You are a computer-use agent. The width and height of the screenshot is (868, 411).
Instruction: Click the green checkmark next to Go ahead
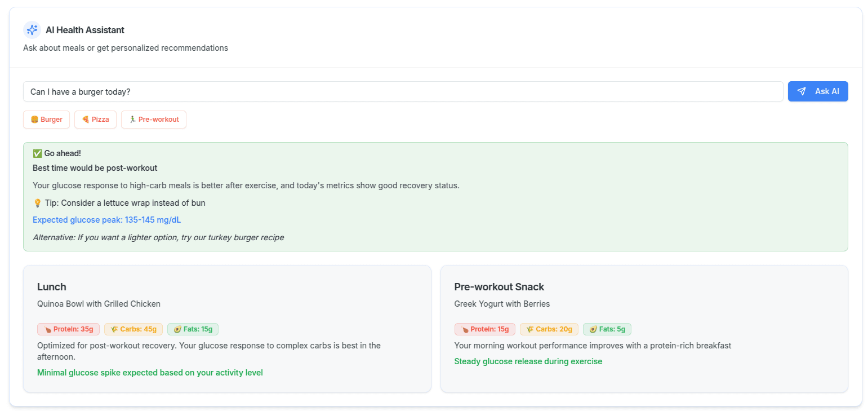pos(37,153)
